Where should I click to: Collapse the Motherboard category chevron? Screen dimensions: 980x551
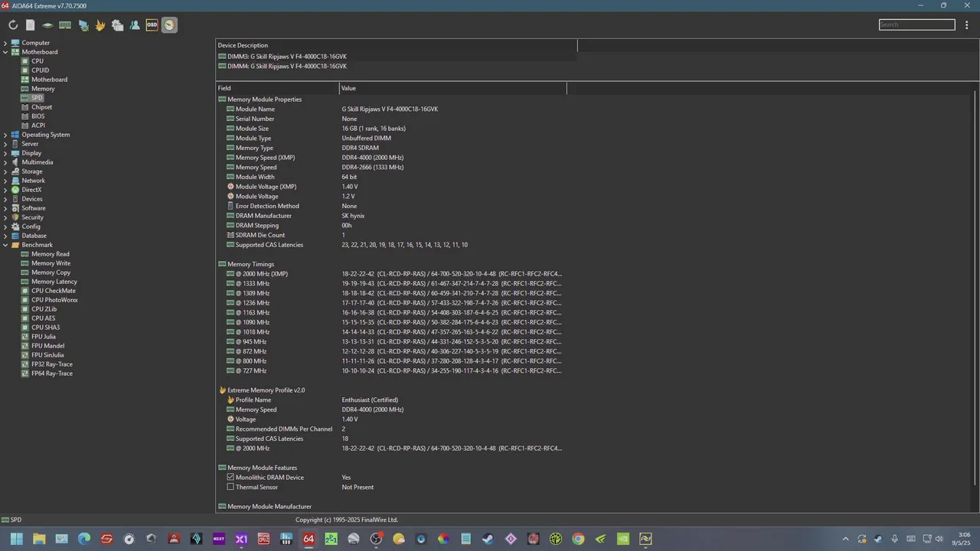[x=5, y=52]
